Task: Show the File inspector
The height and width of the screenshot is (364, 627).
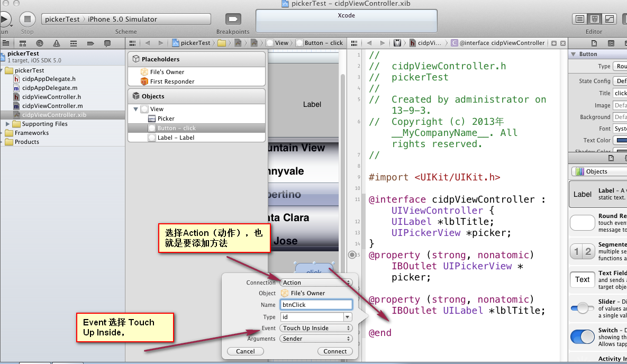Action: coord(594,43)
